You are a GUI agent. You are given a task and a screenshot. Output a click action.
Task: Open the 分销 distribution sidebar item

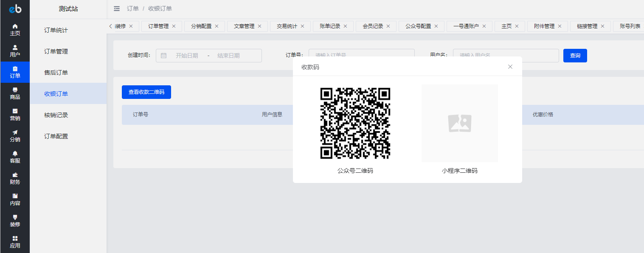[15, 136]
